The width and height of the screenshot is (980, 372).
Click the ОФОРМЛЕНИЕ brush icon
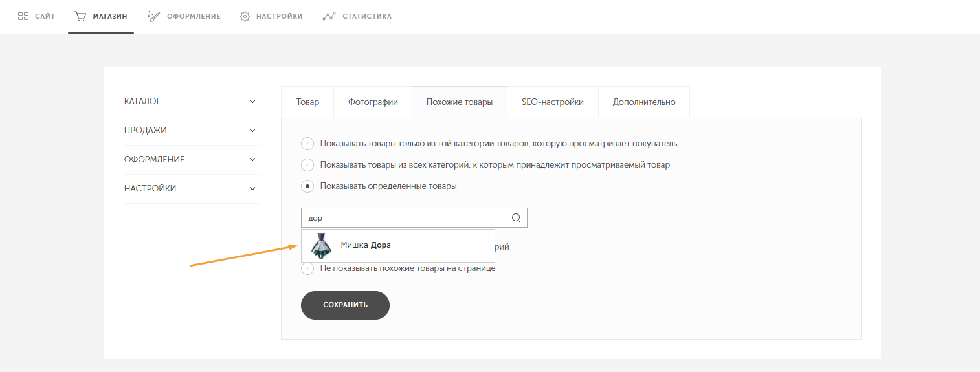[153, 16]
